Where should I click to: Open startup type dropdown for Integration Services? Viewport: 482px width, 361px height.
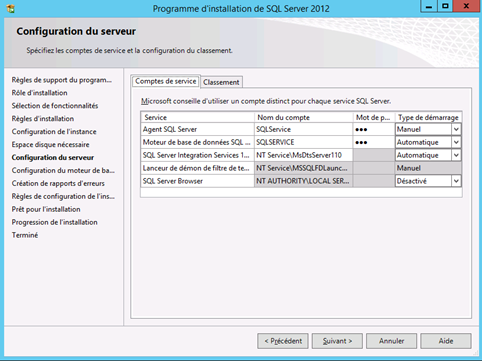(456, 155)
